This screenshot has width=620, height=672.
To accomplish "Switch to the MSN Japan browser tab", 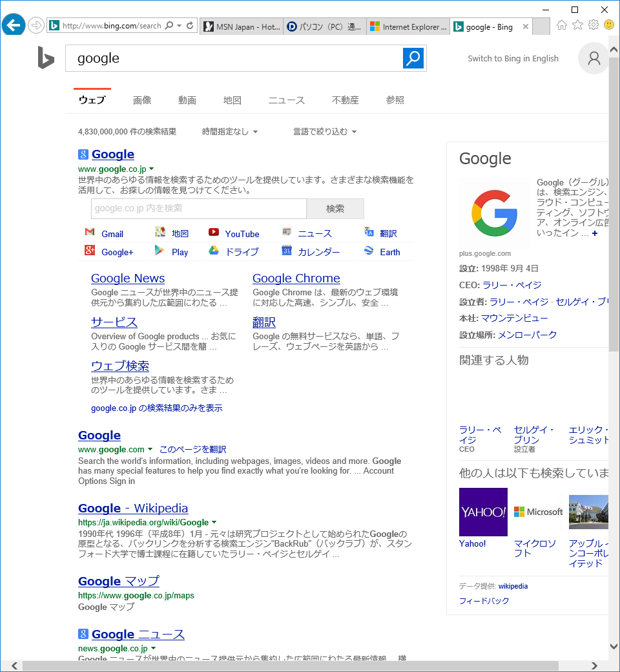I will 242,26.
